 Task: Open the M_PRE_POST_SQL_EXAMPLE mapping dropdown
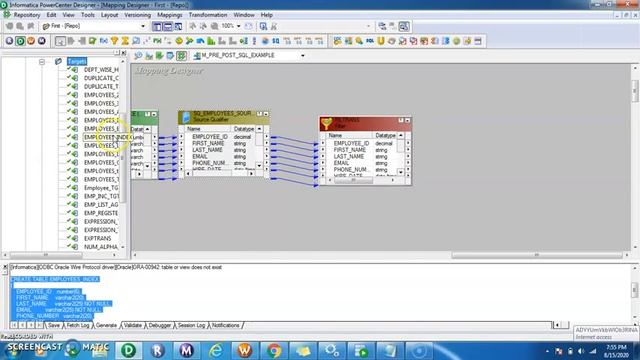click(302, 56)
